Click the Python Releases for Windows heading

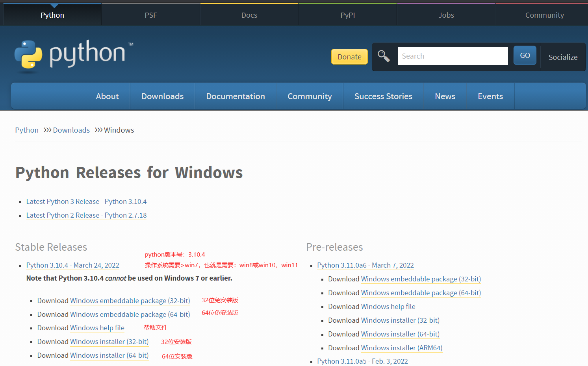(x=129, y=173)
